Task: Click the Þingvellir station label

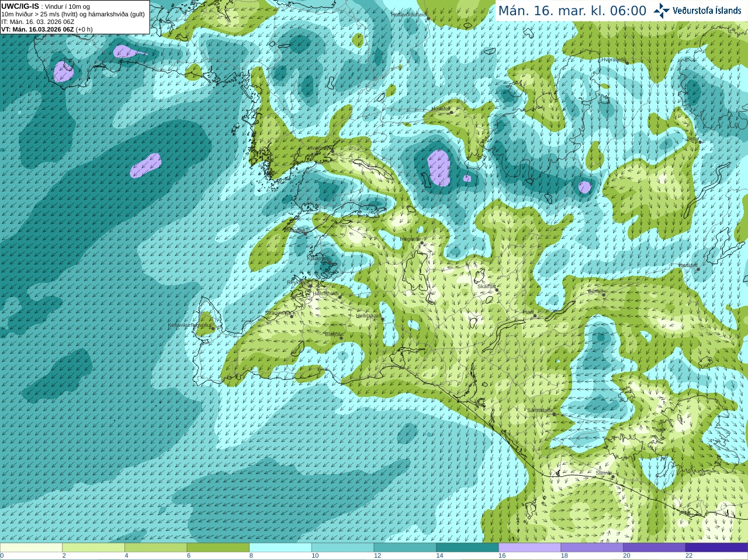Action: (410, 239)
